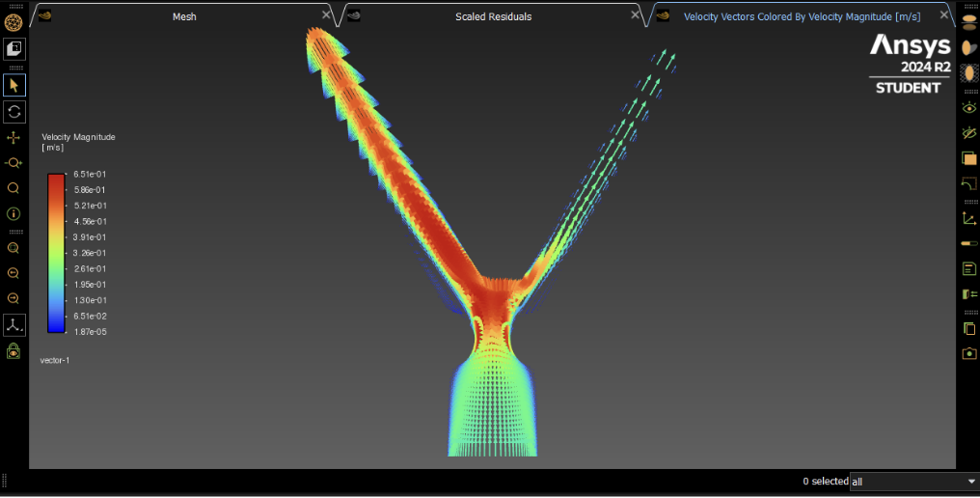The image size is (980, 498).
Task: Click the 6.51e-01 legend maximum value
Action: pyautogui.click(x=90, y=175)
